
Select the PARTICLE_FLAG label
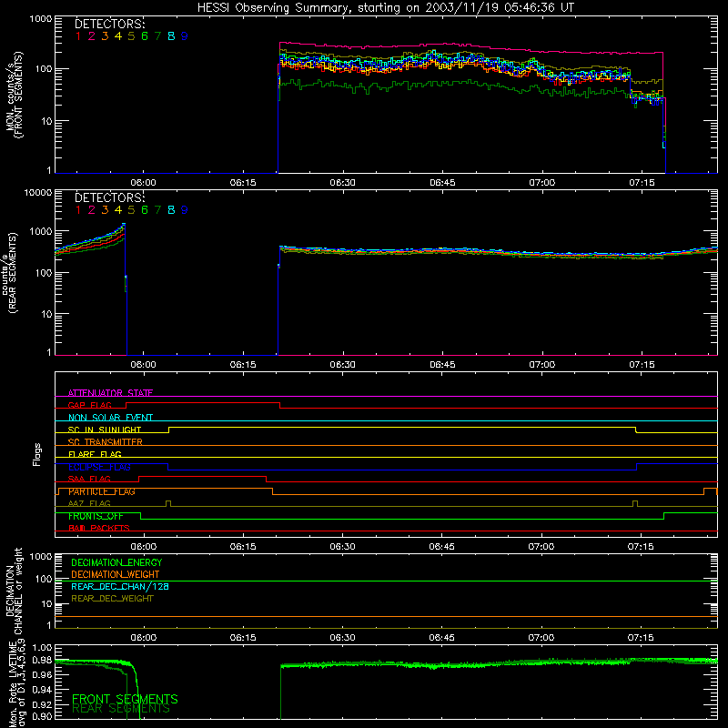102,491
